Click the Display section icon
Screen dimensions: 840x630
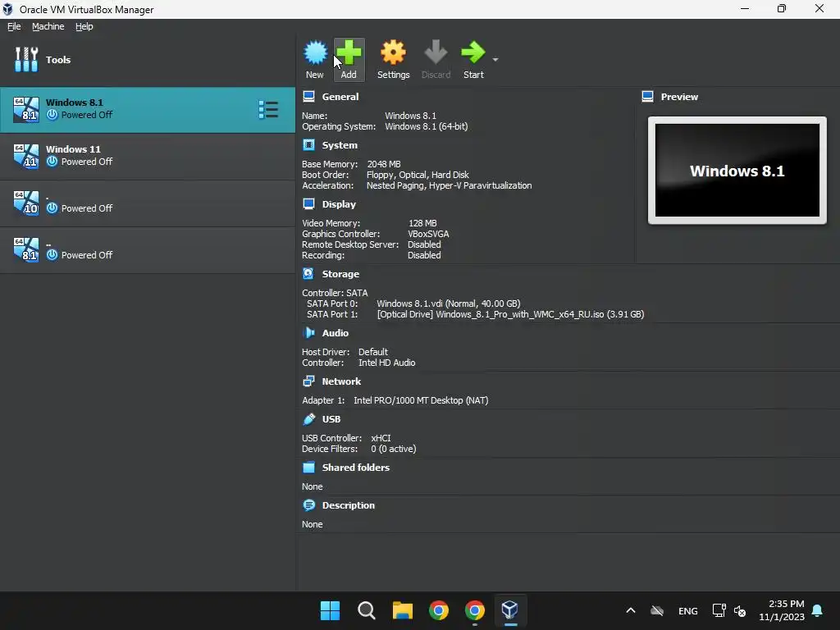tap(308, 203)
